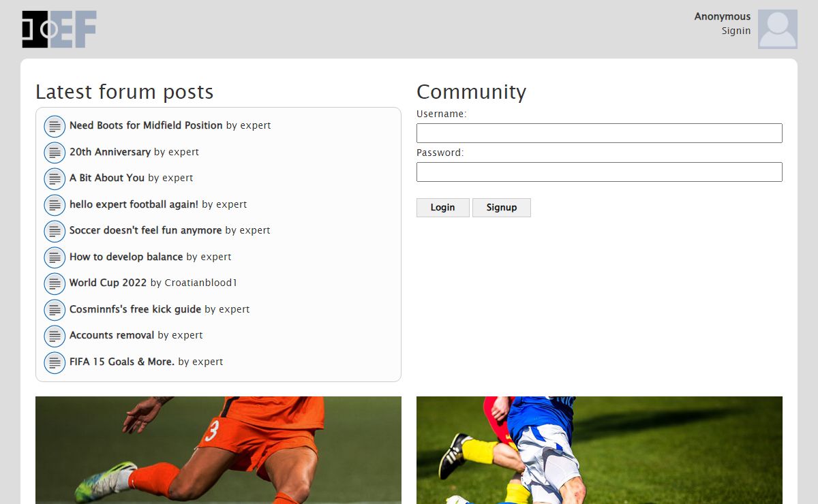
Task: Click post icon beside How to develop balance
Action: click(55, 257)
